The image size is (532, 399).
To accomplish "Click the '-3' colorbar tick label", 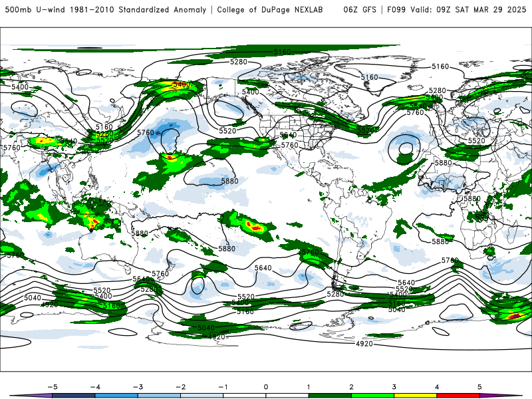I will tap(138, 387).
